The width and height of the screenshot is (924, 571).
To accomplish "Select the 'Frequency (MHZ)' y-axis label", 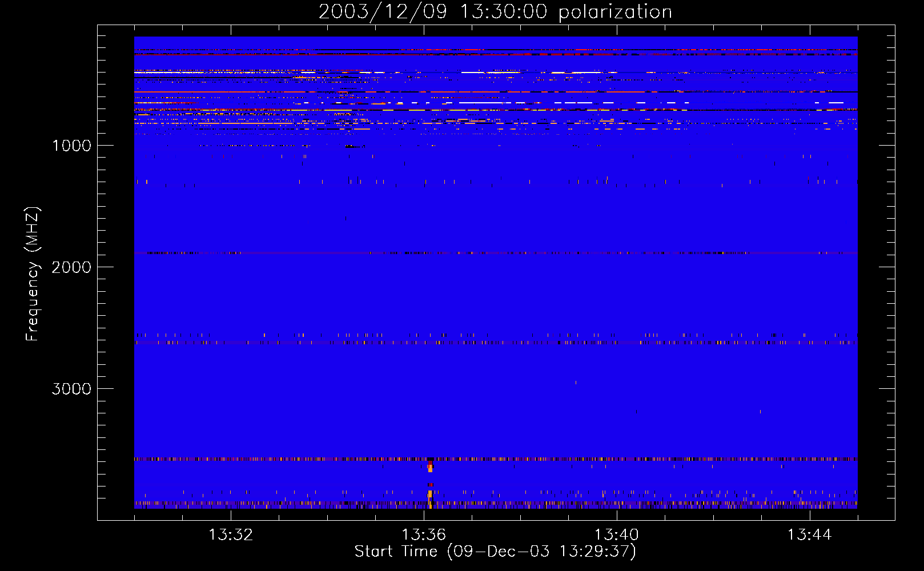I will click(x=33, y=274).
